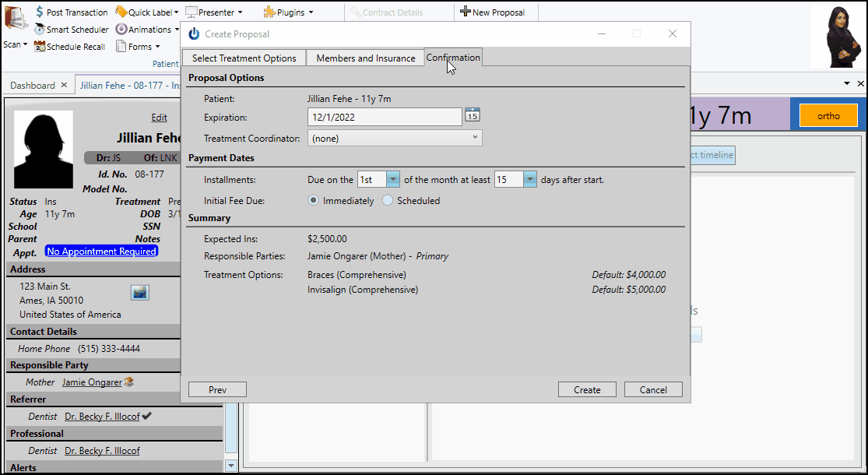Switch to Select Treatment Options tab
The image size is (868, 475).
[244, 58]
